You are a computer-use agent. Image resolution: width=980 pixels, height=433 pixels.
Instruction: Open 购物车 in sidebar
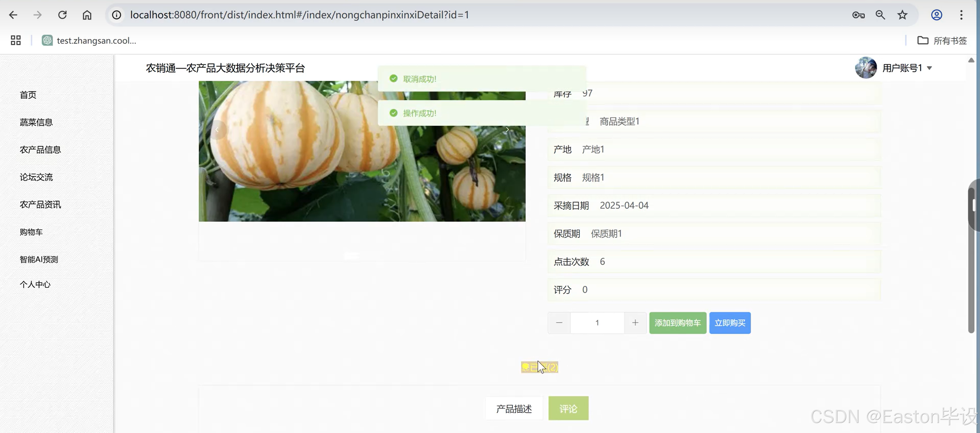[x=31, y=232]
